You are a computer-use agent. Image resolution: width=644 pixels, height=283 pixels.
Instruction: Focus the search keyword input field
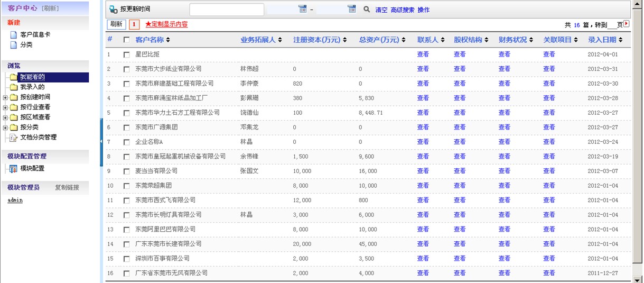[x=227, y=10]
